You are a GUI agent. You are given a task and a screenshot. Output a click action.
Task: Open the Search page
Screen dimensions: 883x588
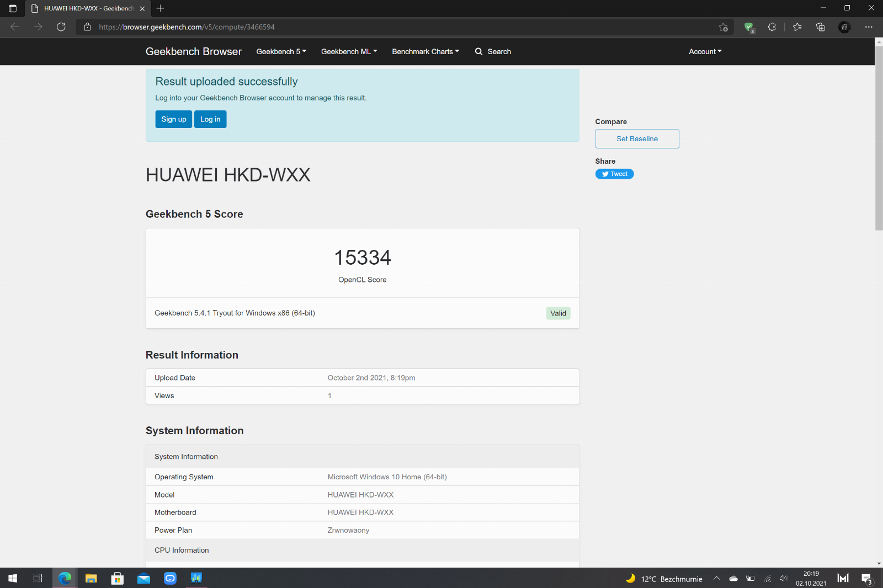493,51
